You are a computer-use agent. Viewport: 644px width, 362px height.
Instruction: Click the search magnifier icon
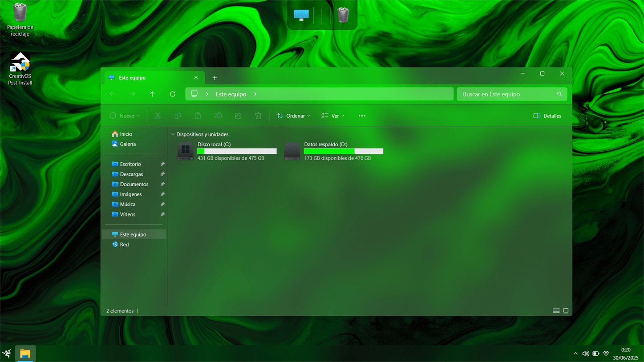point(559,94)
